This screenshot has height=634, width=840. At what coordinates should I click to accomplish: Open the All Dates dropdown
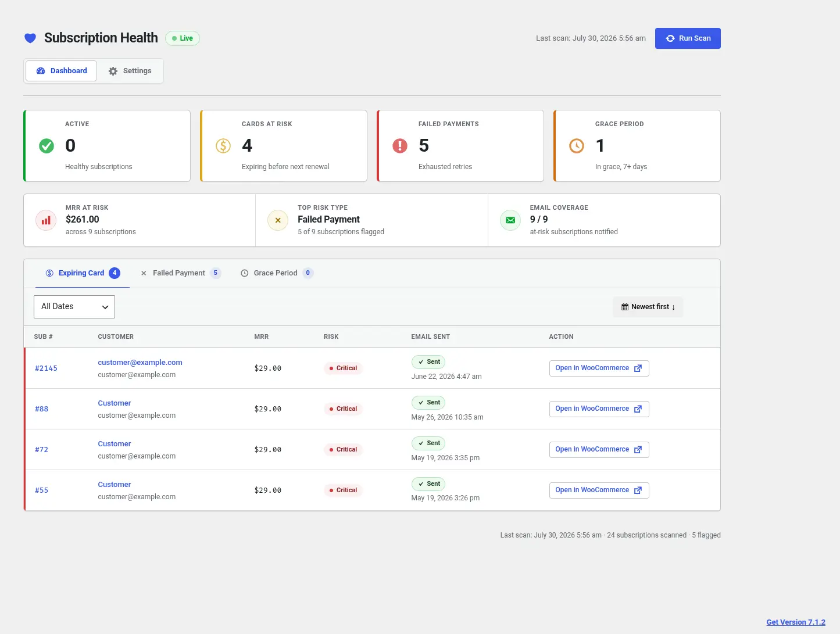point(74,307)
